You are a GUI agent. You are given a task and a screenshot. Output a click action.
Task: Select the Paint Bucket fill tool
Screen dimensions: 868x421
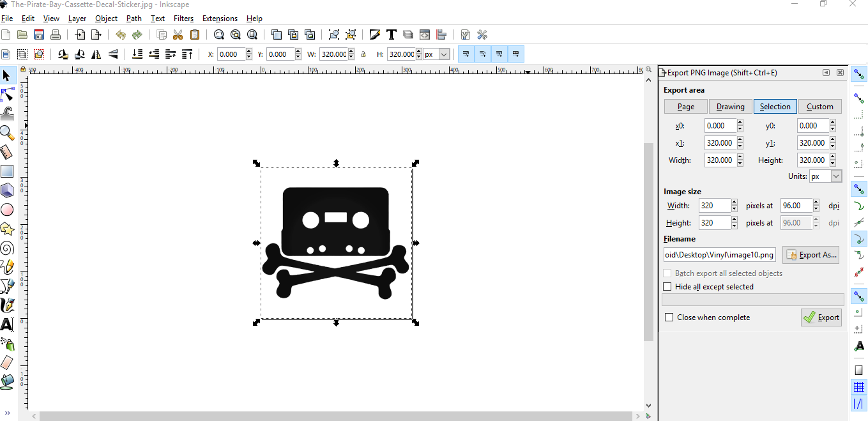pos(7,381)
